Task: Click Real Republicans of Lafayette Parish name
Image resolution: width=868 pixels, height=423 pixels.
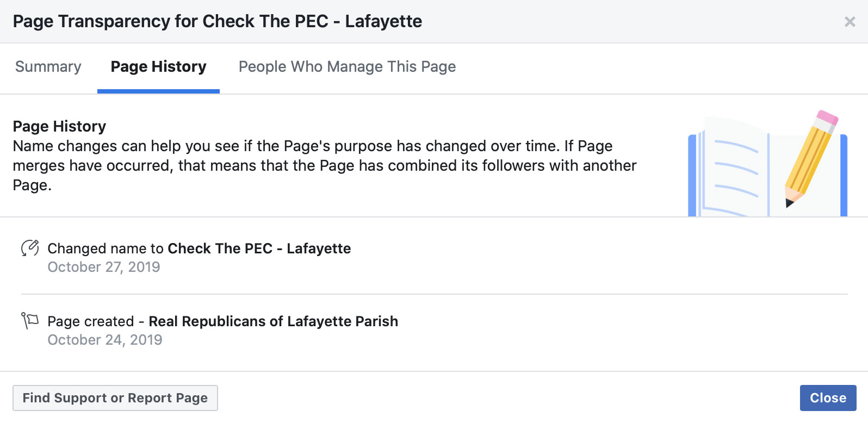Action: coord(273,321)
